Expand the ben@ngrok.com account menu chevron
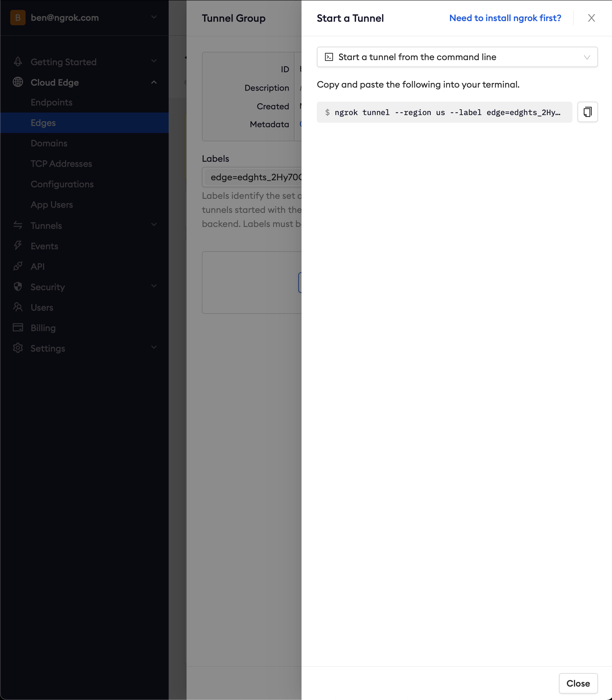Image resolution: width=612 pixels, height=700 pixels. point(154,17)
